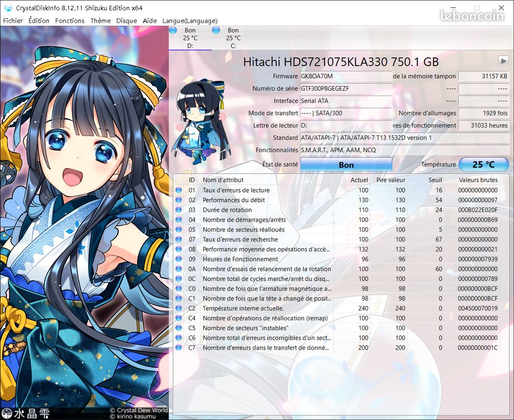The width and height of the screenshot is (514, 420).
Task: Click status orb for attribute 08
Action: pyautogui.click(x=179, y=249)
